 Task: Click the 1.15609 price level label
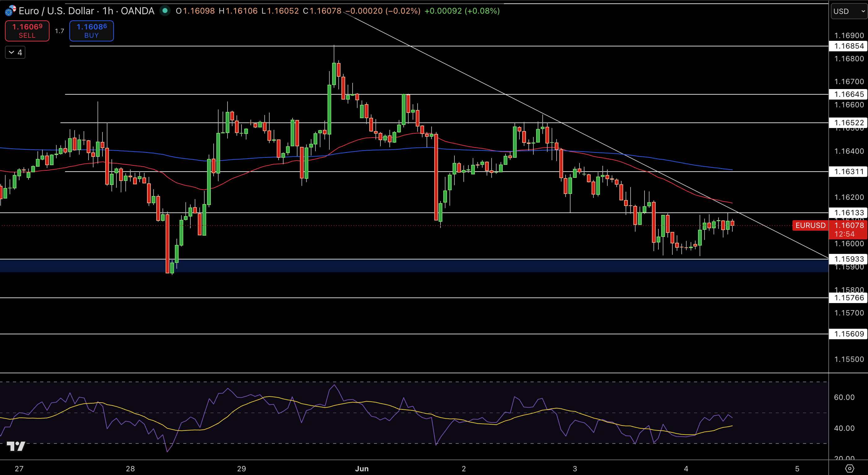coord(848,334)
